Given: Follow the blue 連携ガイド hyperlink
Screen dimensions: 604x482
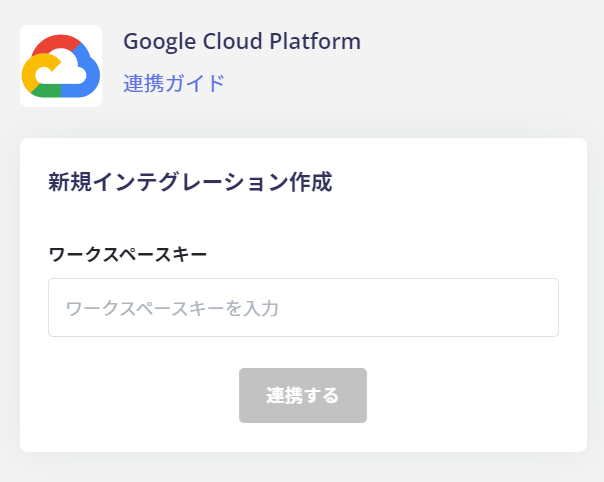Looking at the screenshot, I should [174, 83].
